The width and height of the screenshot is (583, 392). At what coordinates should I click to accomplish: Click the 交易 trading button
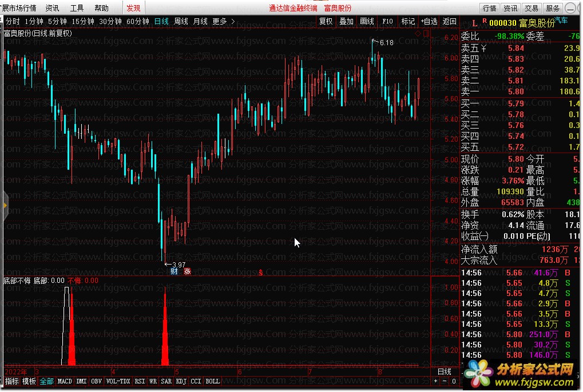click(532, 8)
